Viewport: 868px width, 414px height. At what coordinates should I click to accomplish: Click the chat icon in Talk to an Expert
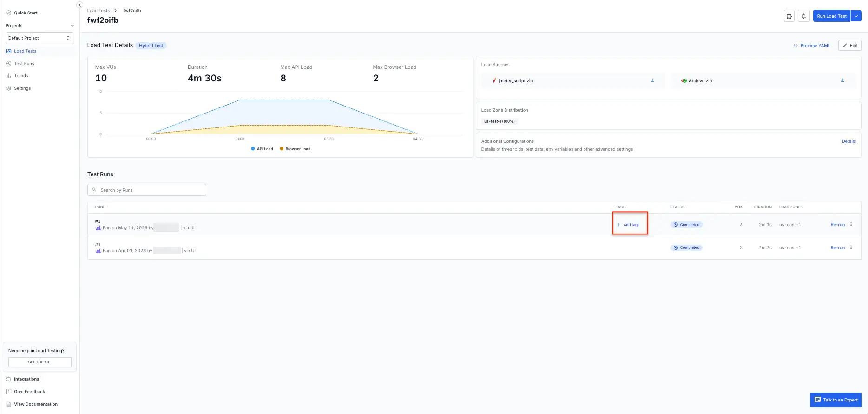818,400
